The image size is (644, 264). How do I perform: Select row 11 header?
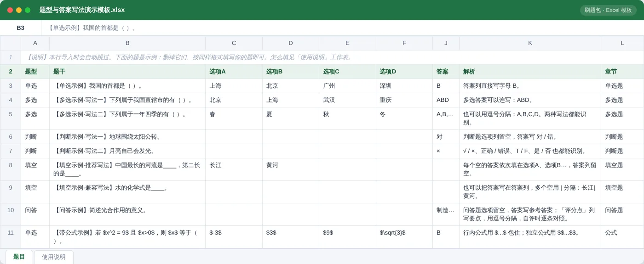(x=11, y=237)
